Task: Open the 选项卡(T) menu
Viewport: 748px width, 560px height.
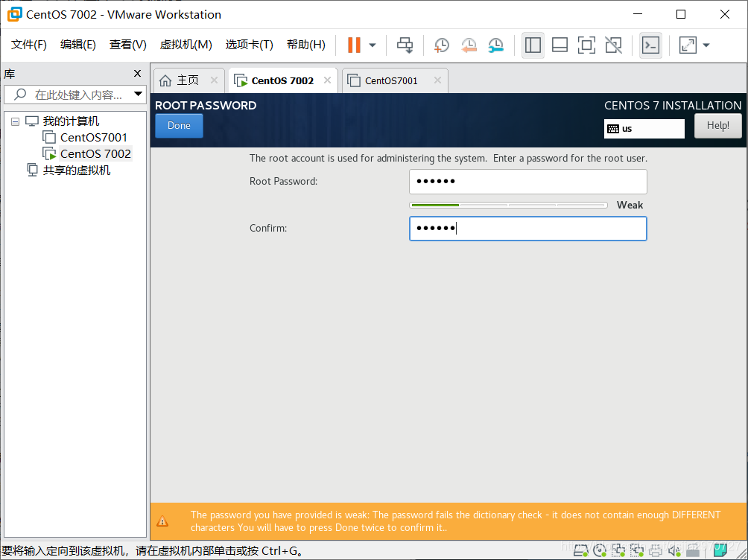Action: tap(249, 45)
